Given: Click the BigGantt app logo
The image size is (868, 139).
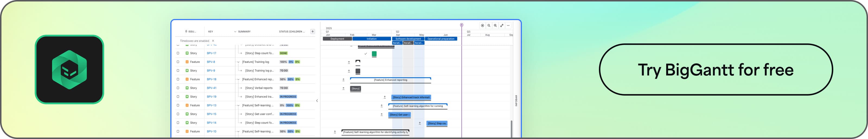Looking at the screenshot, I should pos(69,69).
